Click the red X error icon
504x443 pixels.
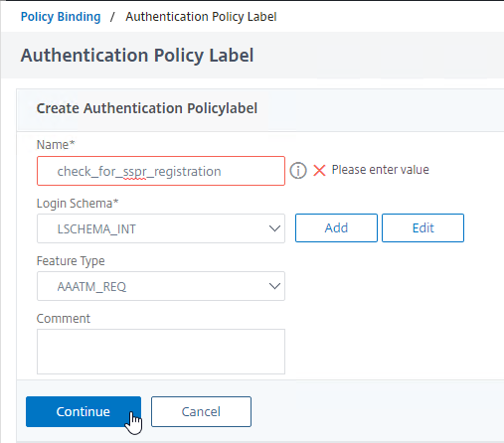(319, 171)
